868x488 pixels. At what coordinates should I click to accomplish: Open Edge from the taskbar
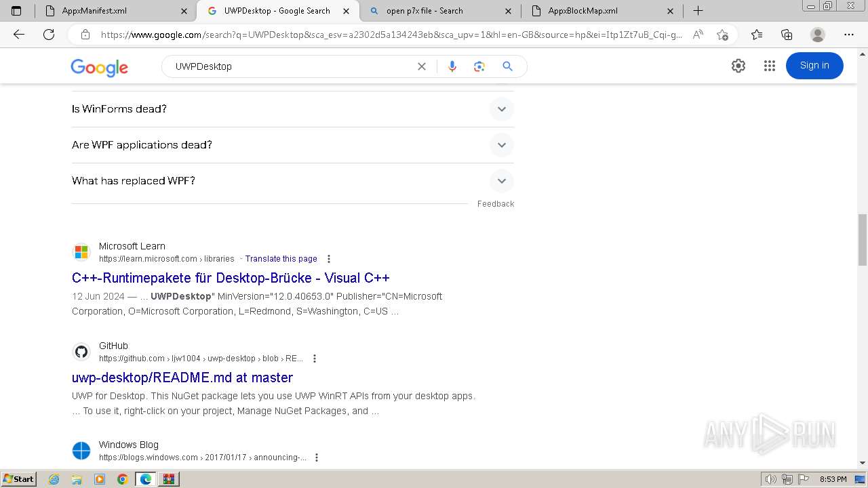click(x=145, y=479)
